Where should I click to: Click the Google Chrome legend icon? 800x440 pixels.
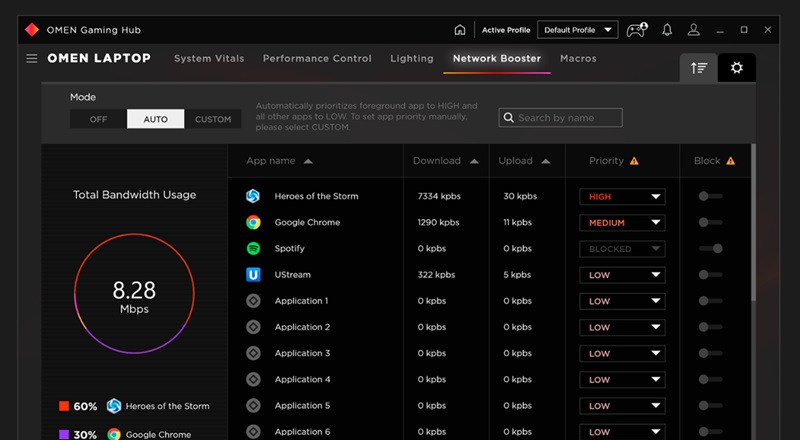click(x=114, y=434)
